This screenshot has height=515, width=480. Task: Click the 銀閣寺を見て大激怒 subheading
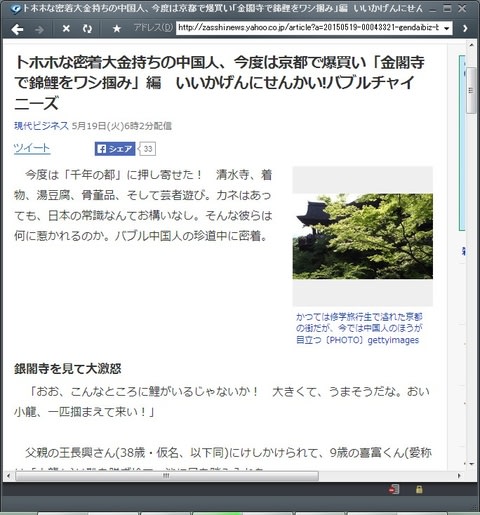tap(68, 369)
